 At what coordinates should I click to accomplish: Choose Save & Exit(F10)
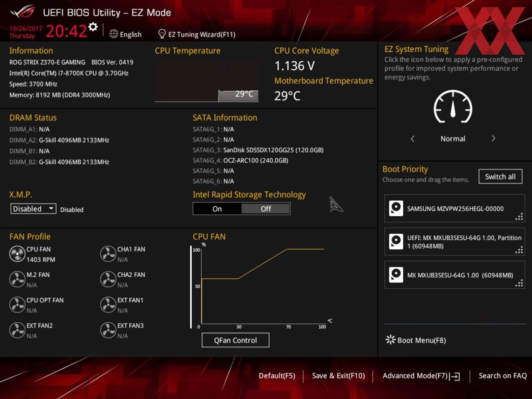pos(338,376)
